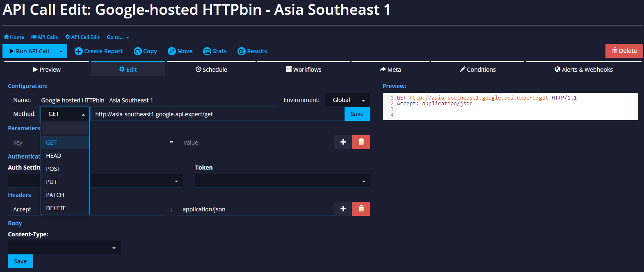This screenshot has height=272, width=644.
Task: Open Stats via its list icon
Action: [207, 51]
